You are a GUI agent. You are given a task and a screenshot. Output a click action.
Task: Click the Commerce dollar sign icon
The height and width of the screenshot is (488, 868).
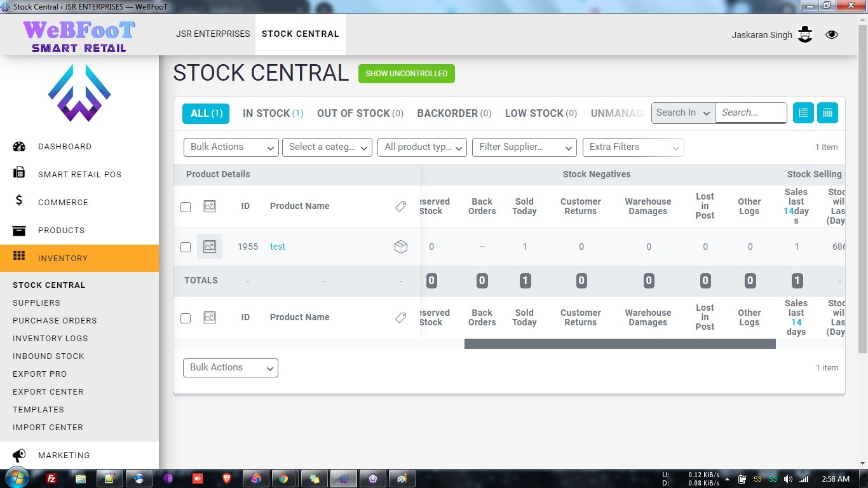[19, 201]
